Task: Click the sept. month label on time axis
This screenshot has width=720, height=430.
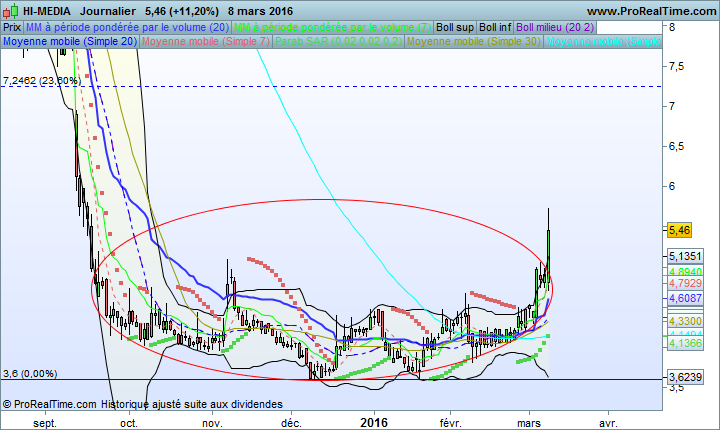Action: [45, 423]
